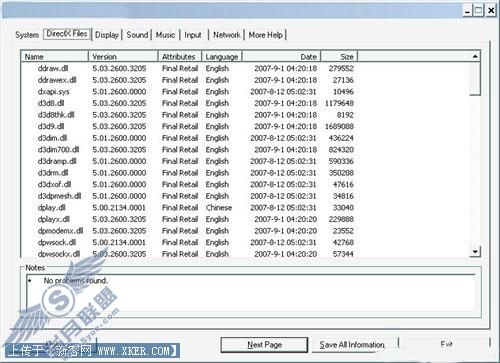Screen dimensions: 500x363
Task: Click the Next Page button
Action: click(x=264, y=344)
